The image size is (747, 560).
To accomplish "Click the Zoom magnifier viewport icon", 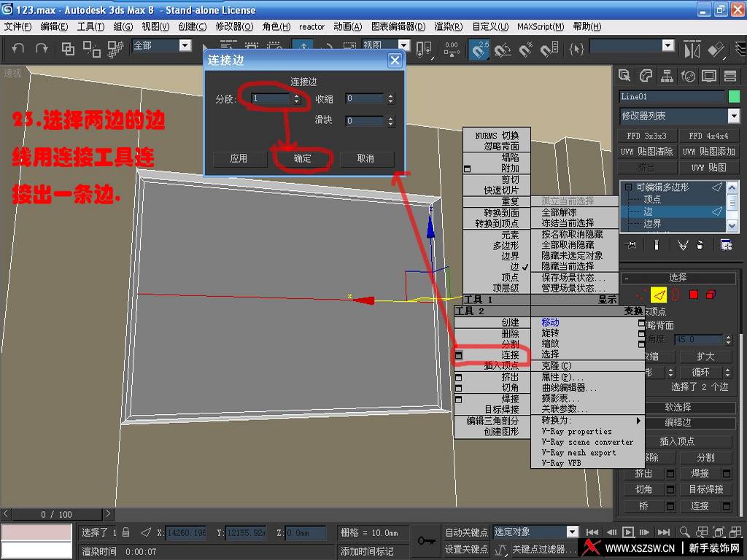I will click(684, 532).
